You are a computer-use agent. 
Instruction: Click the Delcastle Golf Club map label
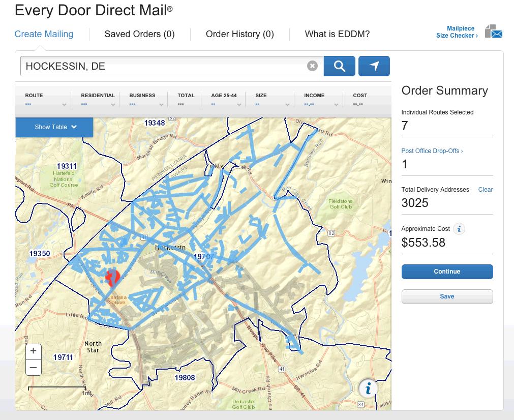pos(243,404)
